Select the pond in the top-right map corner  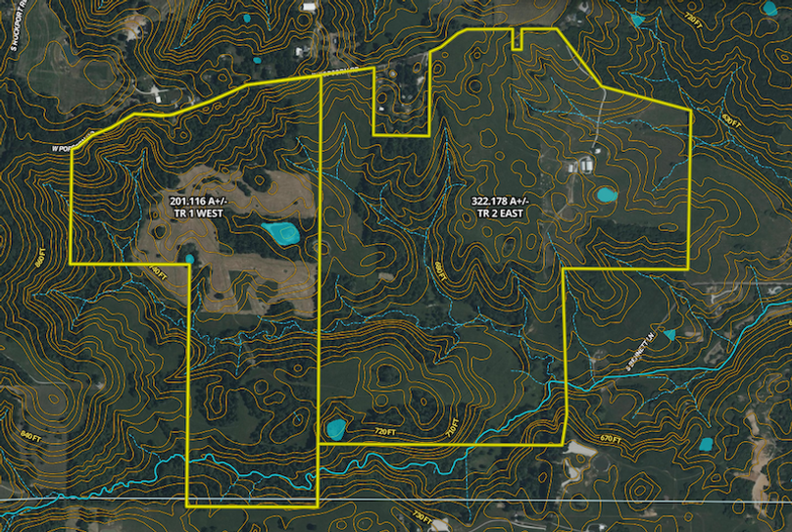pos(769,9)
